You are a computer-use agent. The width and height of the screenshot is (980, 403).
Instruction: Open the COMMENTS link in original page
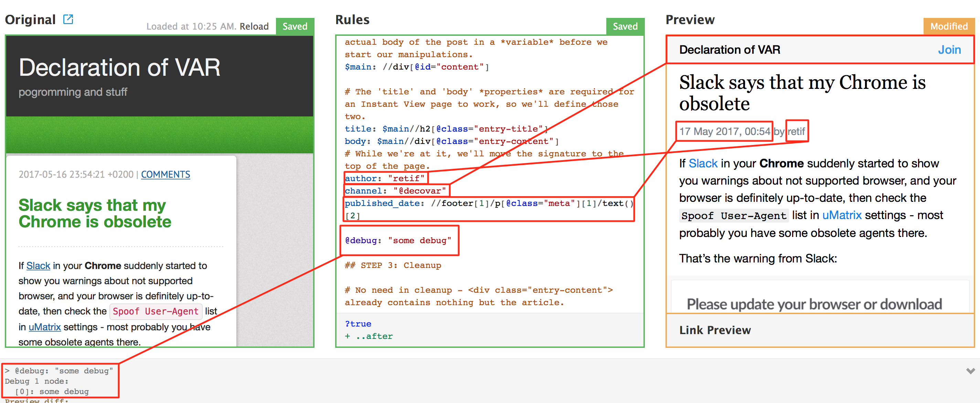point(166,174)
